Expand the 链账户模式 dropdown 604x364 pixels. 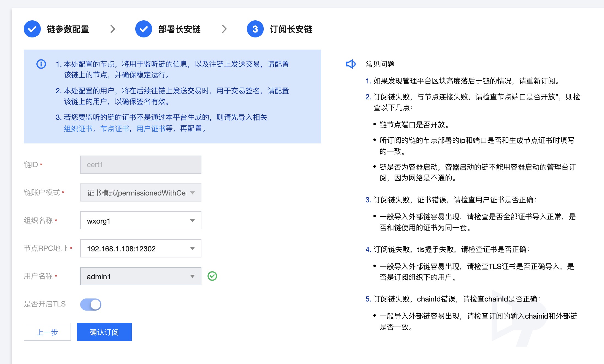tap(141, 193)
